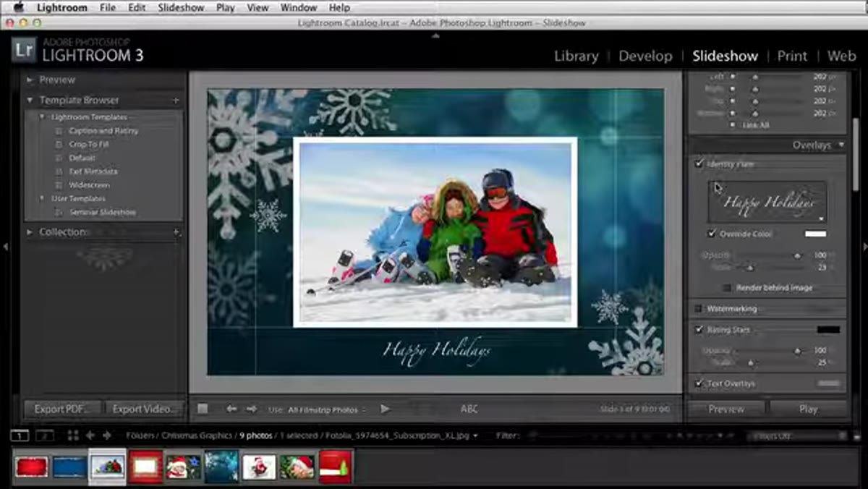
Task: Toggle the Bottom margin guide checkbox
Action: (x=733, y=113)
